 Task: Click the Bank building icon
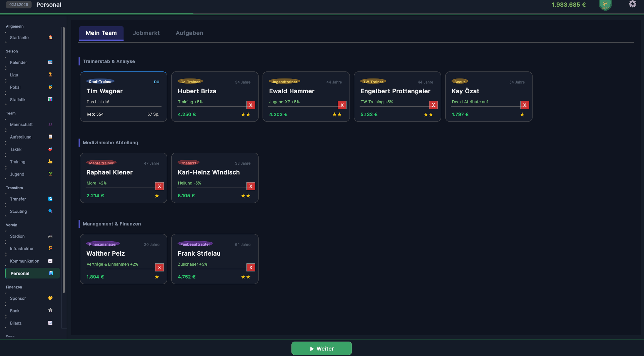click(x=50, y=310)
